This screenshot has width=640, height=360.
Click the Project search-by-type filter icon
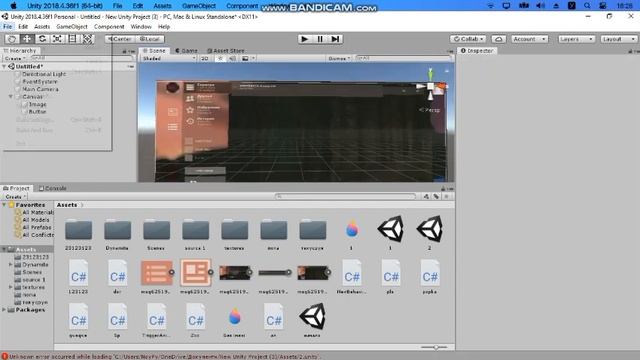point(426,196)
